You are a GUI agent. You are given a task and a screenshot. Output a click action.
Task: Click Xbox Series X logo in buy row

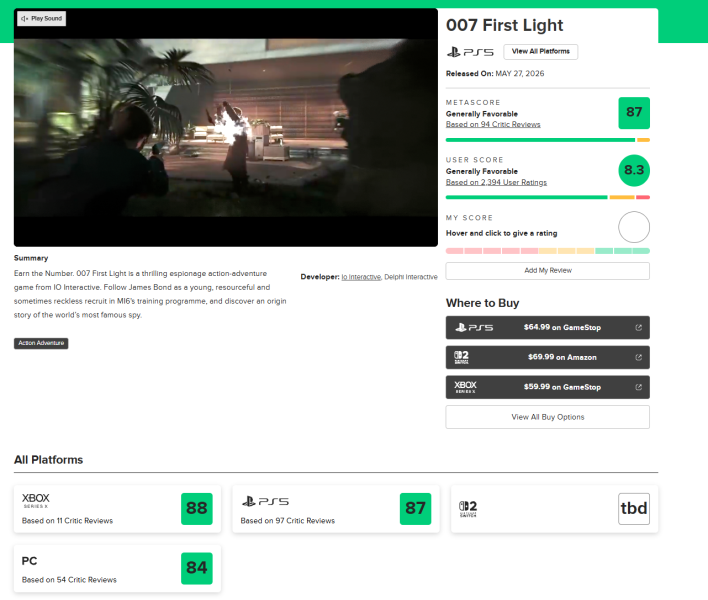465,387
